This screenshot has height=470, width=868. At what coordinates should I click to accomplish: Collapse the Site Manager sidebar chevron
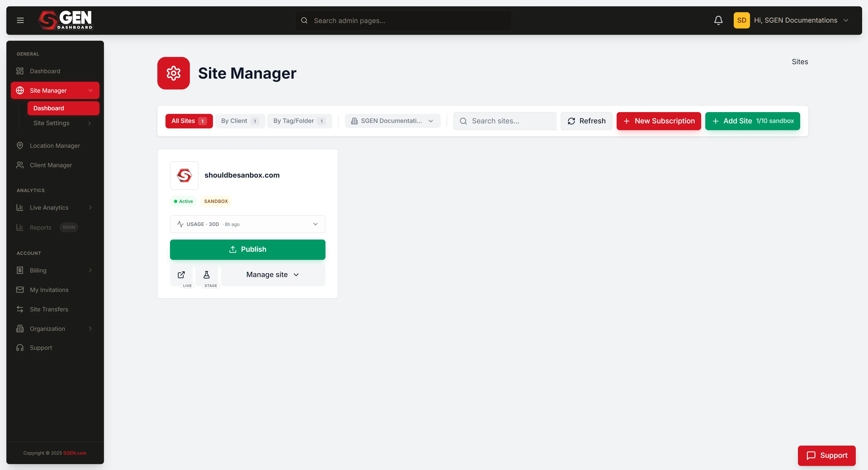click(90, 90)
